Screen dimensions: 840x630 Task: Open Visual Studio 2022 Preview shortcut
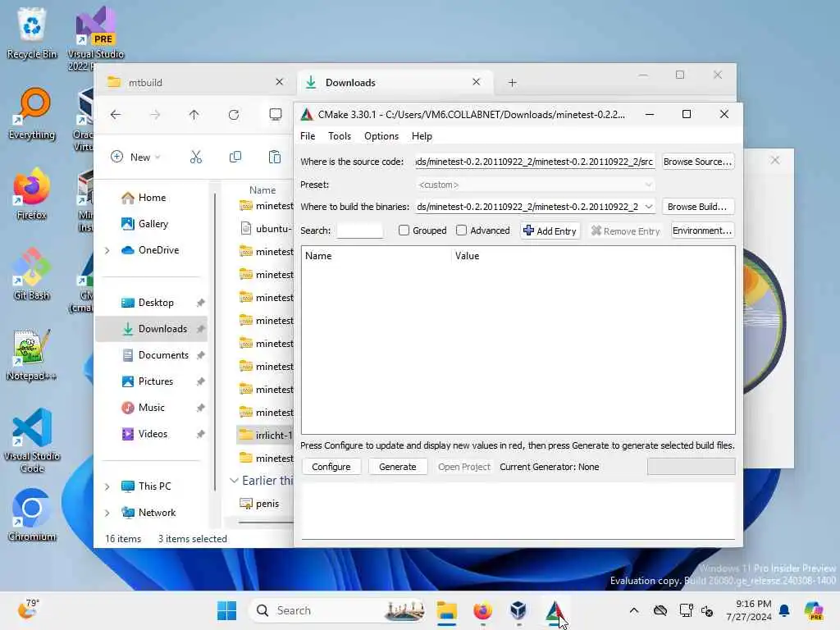[95, 39]
